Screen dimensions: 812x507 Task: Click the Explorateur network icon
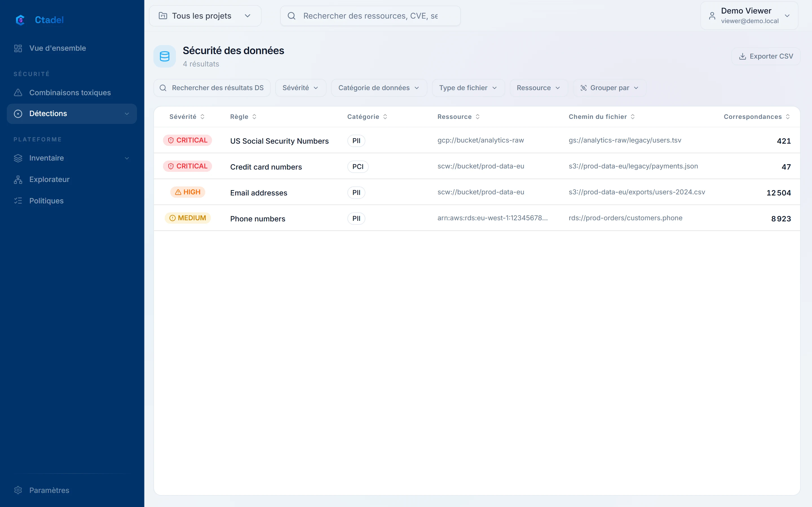click(18, 179)
